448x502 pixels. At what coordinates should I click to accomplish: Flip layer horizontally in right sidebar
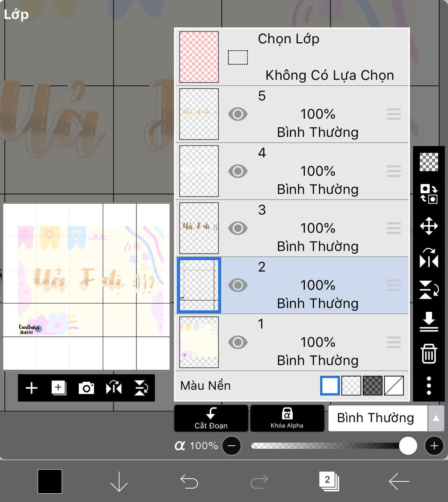click(x=429, y=258)
